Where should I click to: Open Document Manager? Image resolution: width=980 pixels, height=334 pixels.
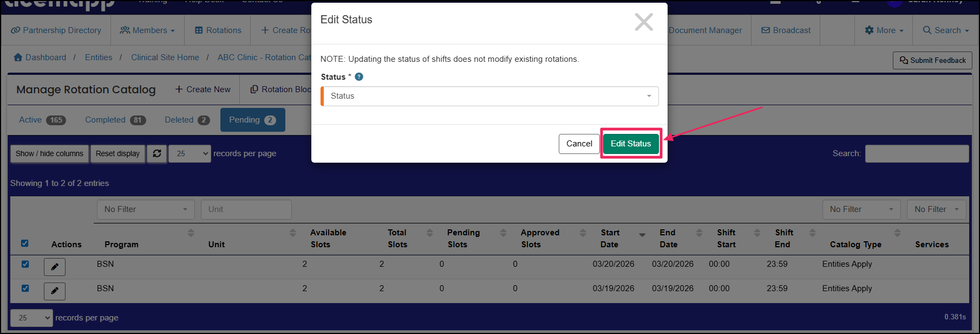(x=705, y=30)
